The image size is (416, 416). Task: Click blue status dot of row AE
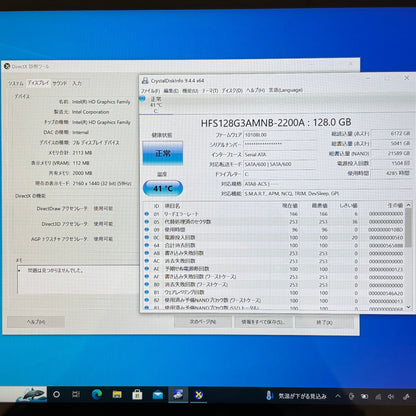[146, 269]
